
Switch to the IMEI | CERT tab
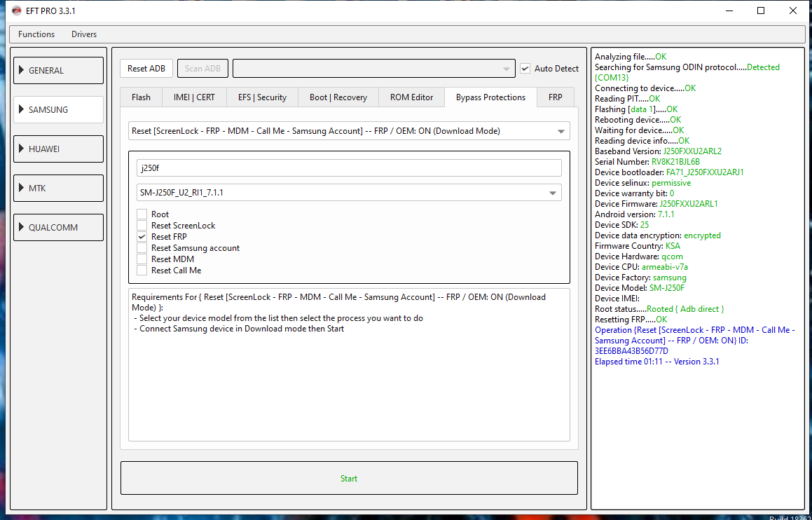pos(194,97)
